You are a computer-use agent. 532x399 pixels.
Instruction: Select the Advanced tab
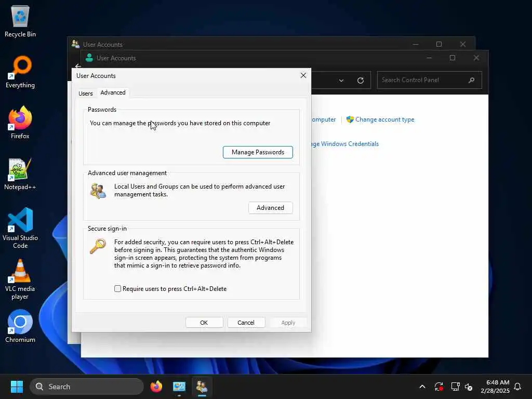(x=113, y=92)
